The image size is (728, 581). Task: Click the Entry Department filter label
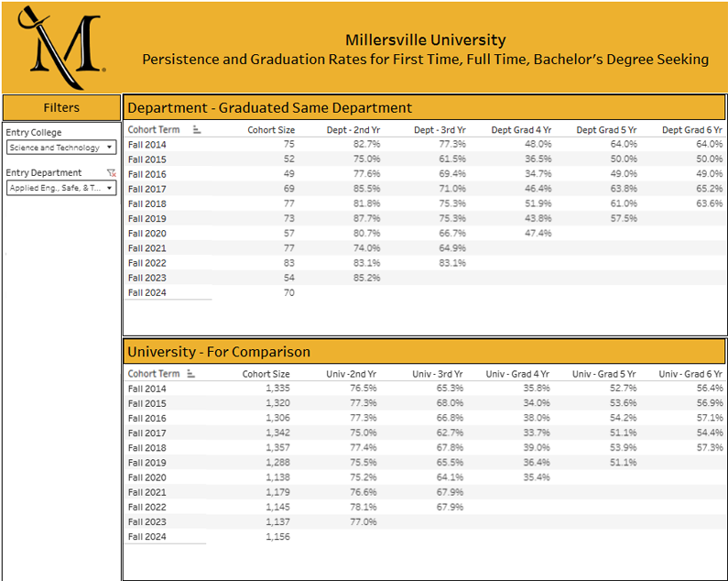[44, 173]
